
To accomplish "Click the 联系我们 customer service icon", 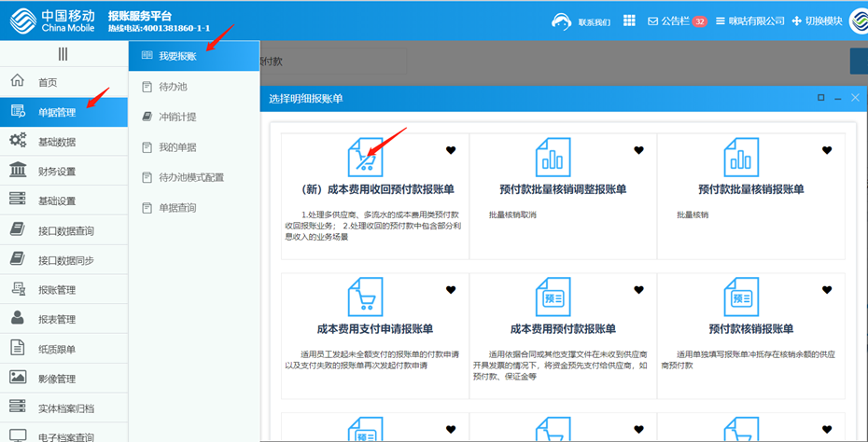I will [561, 21].
